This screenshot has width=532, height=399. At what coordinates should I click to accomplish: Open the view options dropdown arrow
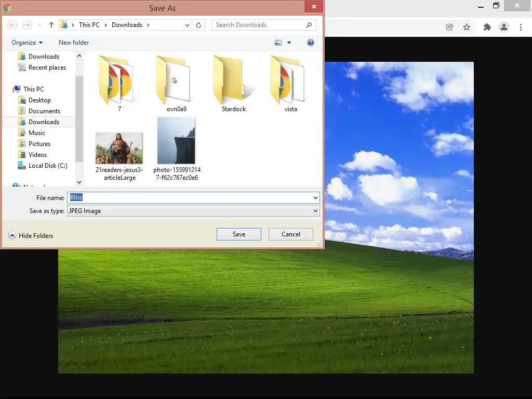coord(289,43)
